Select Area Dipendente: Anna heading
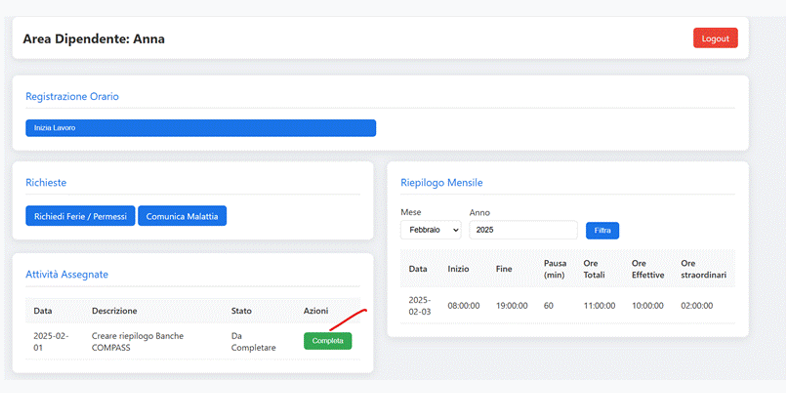Image resolution: width=786 pixels, height=393 pixels. (94, 39)
